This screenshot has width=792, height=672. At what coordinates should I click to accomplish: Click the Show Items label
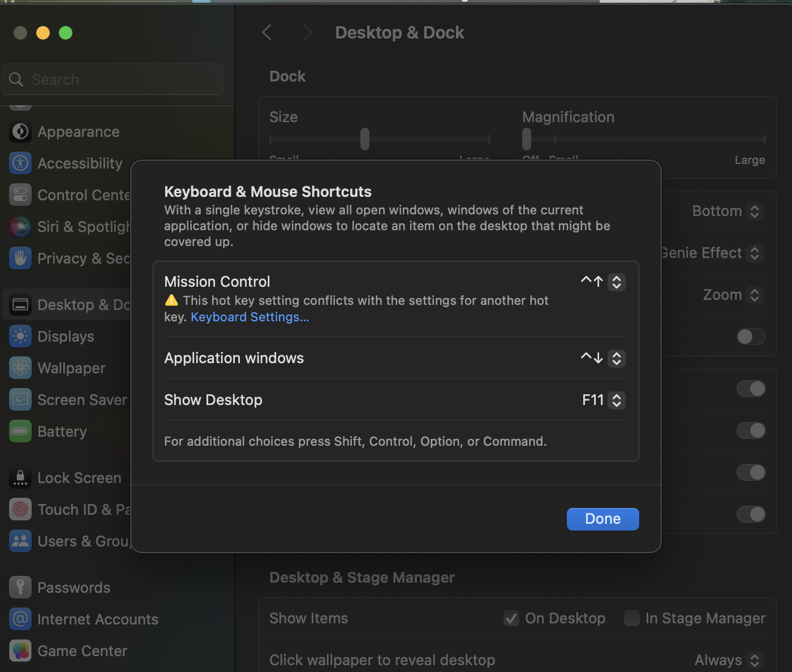(x=309, y=618)
